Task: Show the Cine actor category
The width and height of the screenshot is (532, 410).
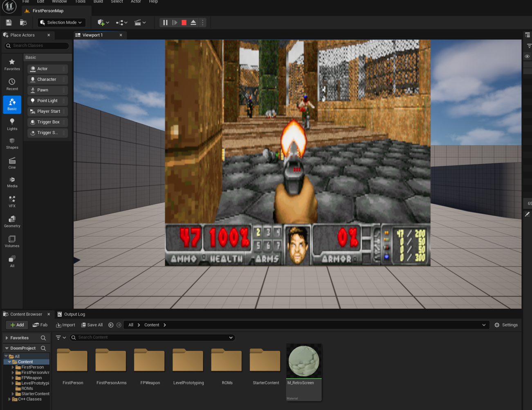Action: click(12, 163)
